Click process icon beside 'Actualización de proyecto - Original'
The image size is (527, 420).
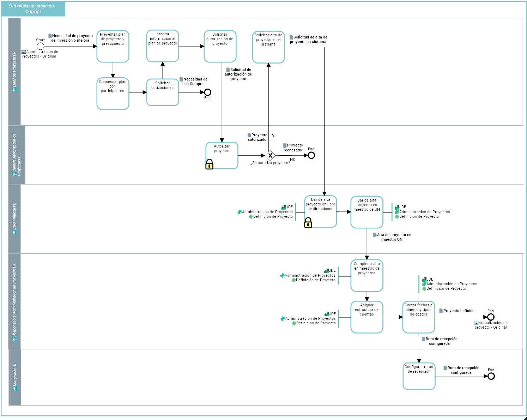point(476,323)
